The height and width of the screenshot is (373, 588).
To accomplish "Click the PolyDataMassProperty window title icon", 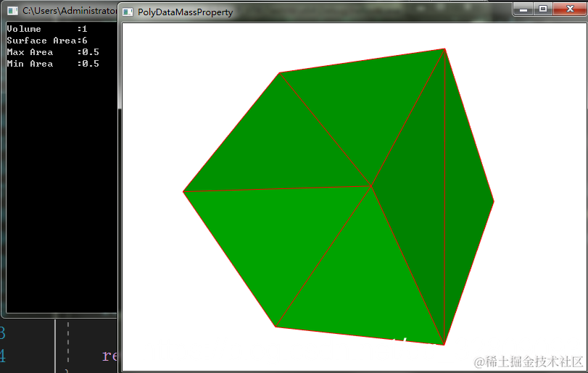I will 128,12.
